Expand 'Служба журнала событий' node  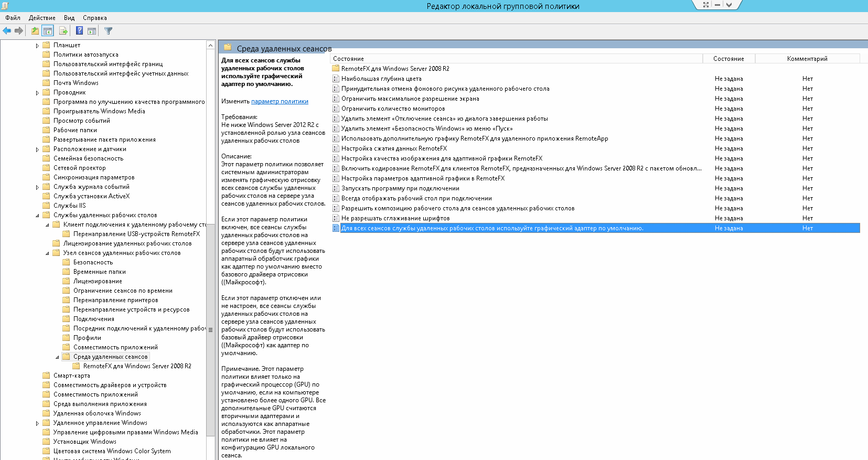click(37, 187)
